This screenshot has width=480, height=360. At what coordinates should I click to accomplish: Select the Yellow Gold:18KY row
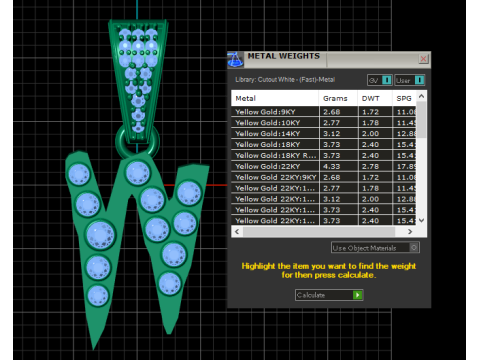(324, 145)
